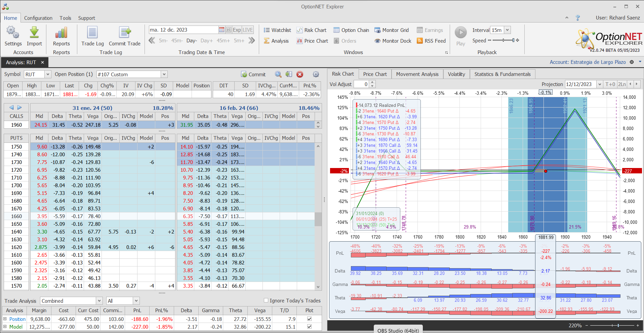644x333 pixels.
Task: Open the Price Chart window from ribbon
Action: click(312, 41)
